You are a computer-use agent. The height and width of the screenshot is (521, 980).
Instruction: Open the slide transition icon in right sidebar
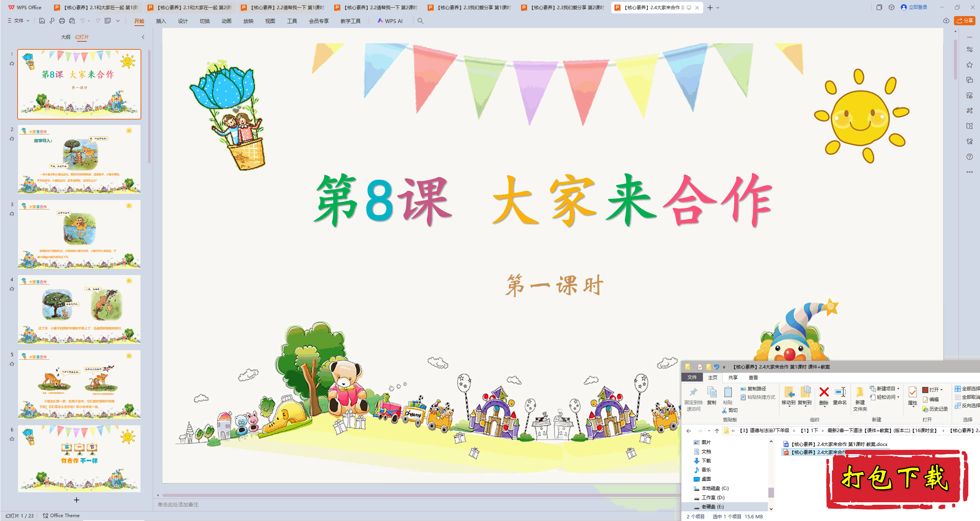[x=970, y=80]
